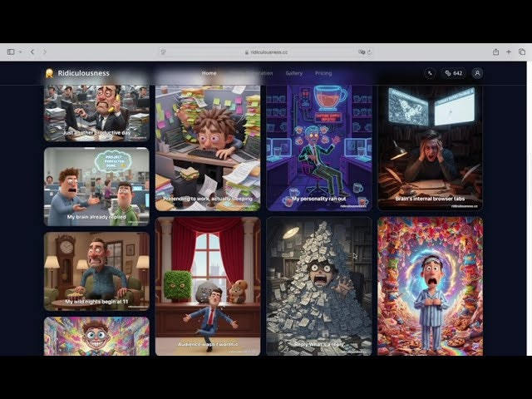Show tab overview in Safari

click(x=521, y=52)
